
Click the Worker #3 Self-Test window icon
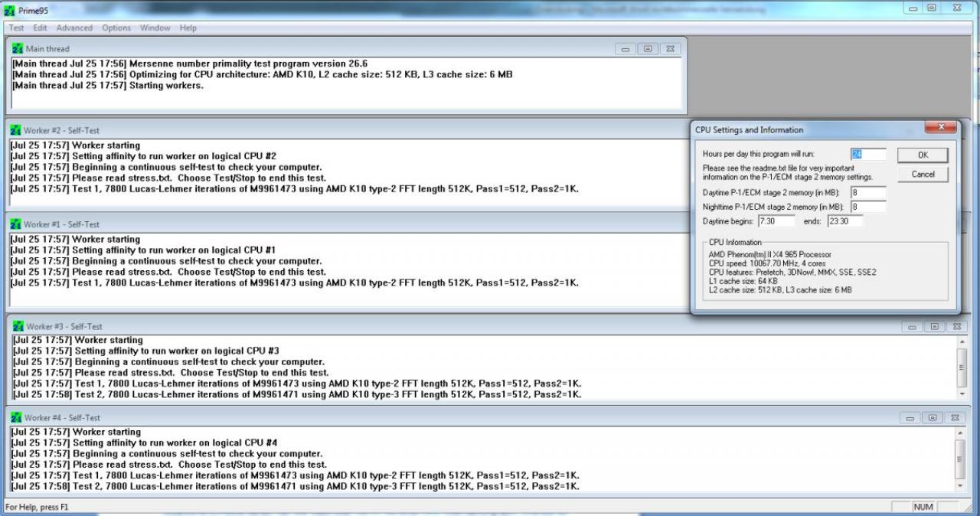pyautogui.click(x=18, y=326)
